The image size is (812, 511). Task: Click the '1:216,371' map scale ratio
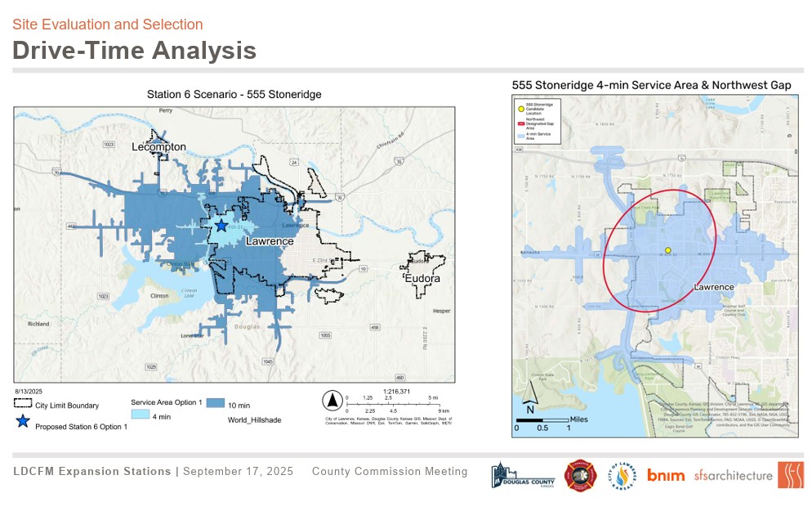[x=396, y=392]
